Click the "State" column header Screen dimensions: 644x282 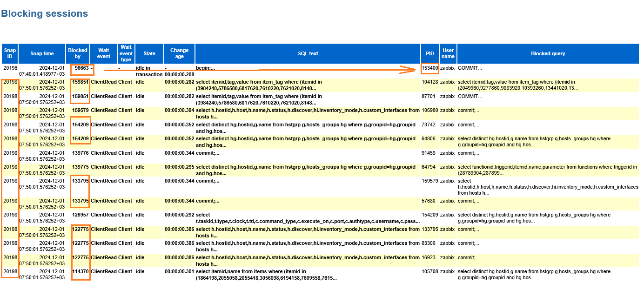(149, 53)
